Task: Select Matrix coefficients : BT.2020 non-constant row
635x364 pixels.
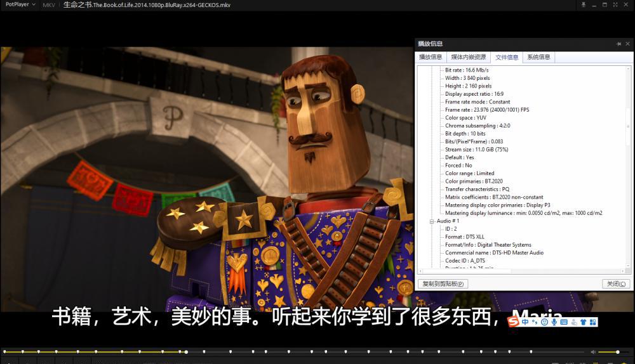Action: tap(494, 197)
